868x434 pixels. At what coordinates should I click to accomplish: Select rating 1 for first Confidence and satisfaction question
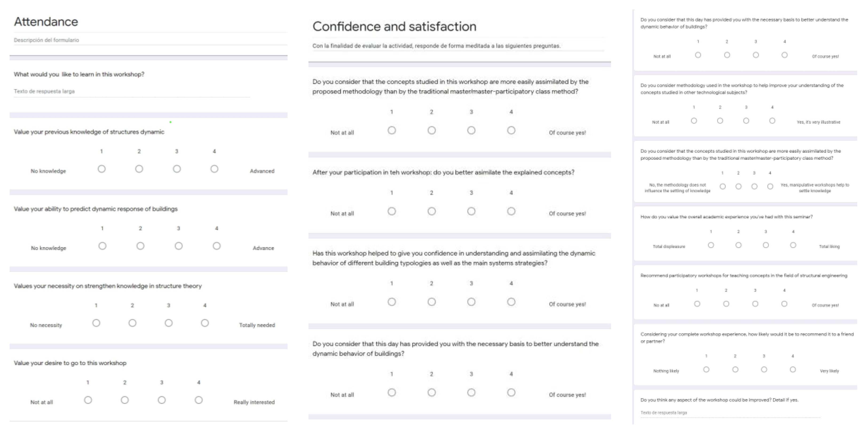[391, 130]
